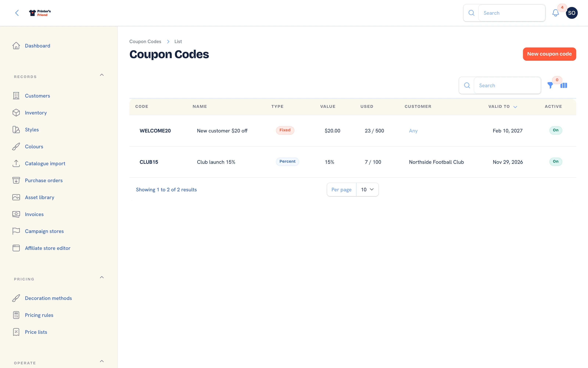The image size is (588, 368).
Task: Open Price lists in the sidebar
Action: [x=36, y=332]
